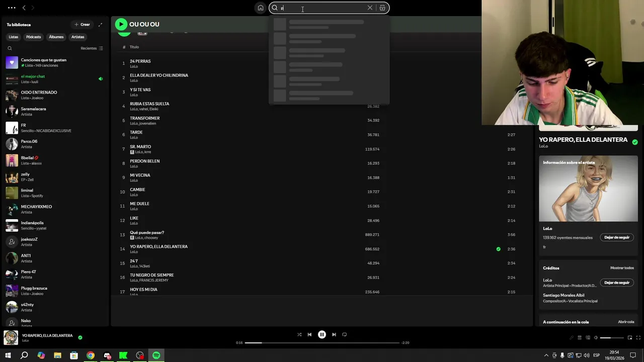Open Saramalacara artist in library

[x=54, y=111]
